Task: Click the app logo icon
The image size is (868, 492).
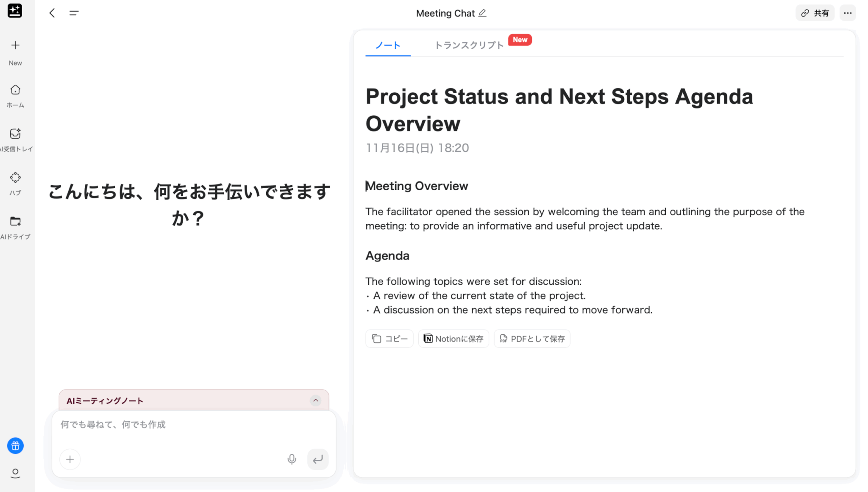Action: [15, 11]
